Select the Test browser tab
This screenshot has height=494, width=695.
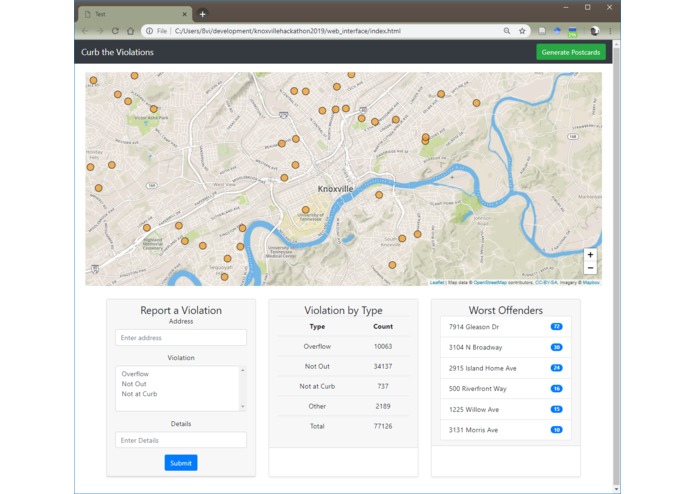click(x=135, y=14)
